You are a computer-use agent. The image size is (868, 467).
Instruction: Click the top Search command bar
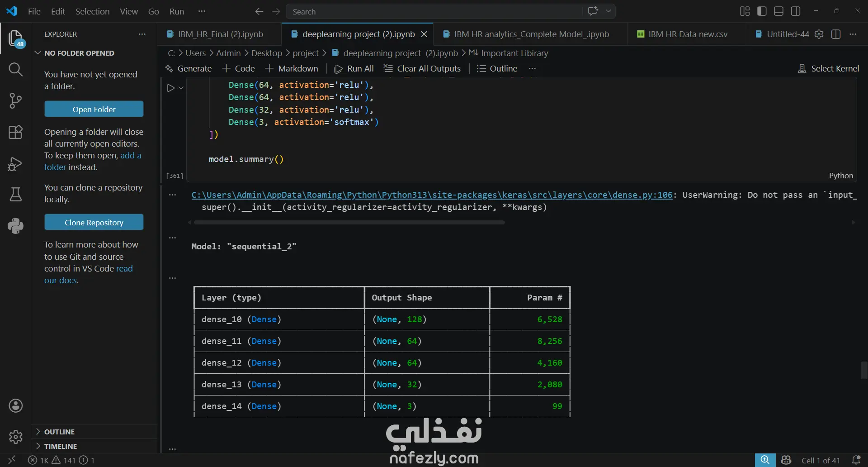pos(434,11)
